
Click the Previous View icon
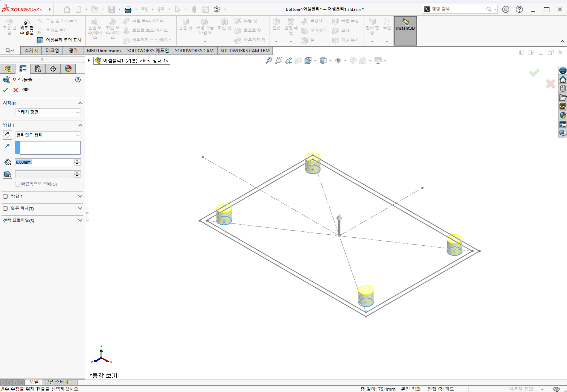click(x=288, y=61)
